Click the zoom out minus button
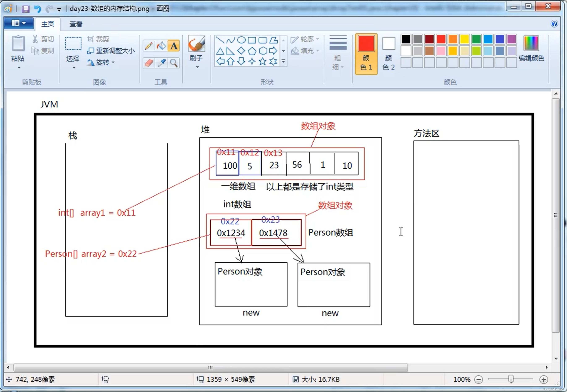 479,379
